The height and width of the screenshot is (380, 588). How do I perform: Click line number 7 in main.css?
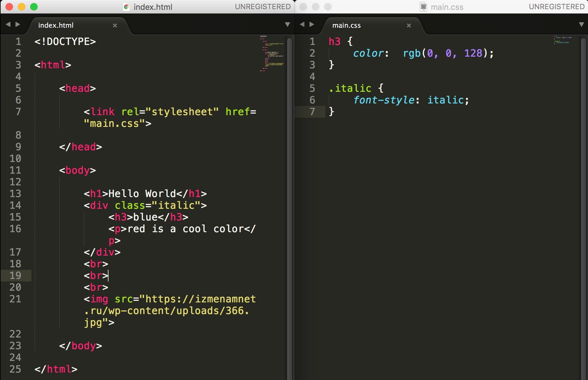(x=312, y=112)
